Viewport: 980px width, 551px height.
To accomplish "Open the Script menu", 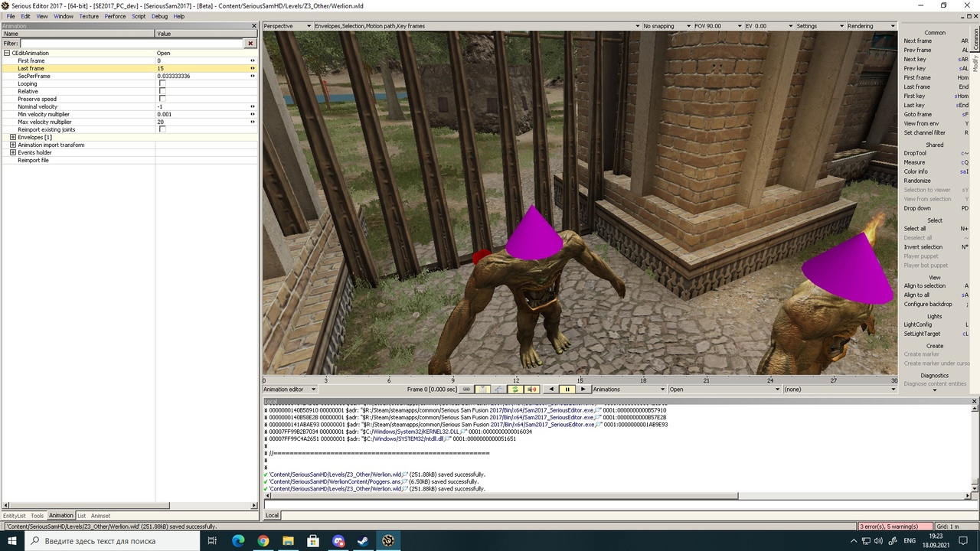I will 139,16.
